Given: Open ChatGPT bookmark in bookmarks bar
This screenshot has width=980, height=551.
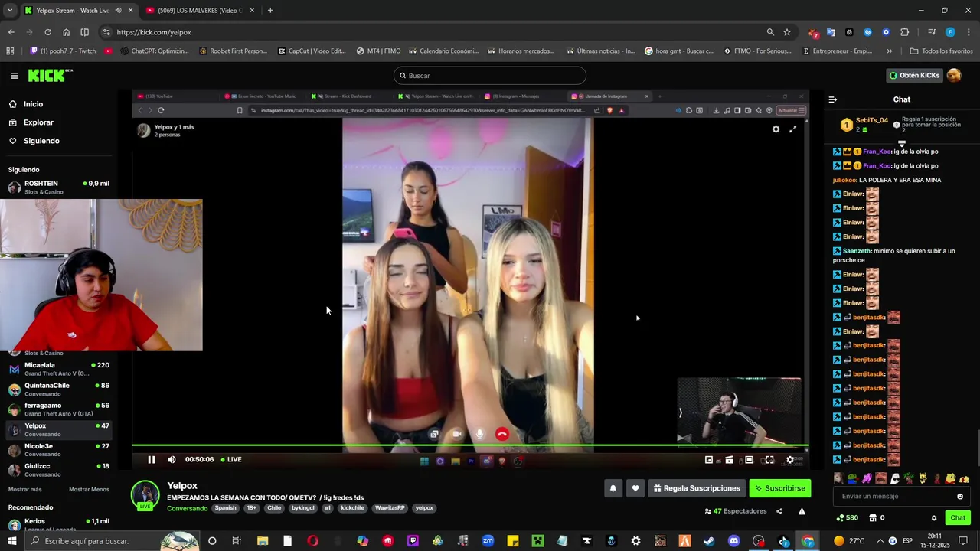Looking at the screenshot, I should (x=155, y=51).
